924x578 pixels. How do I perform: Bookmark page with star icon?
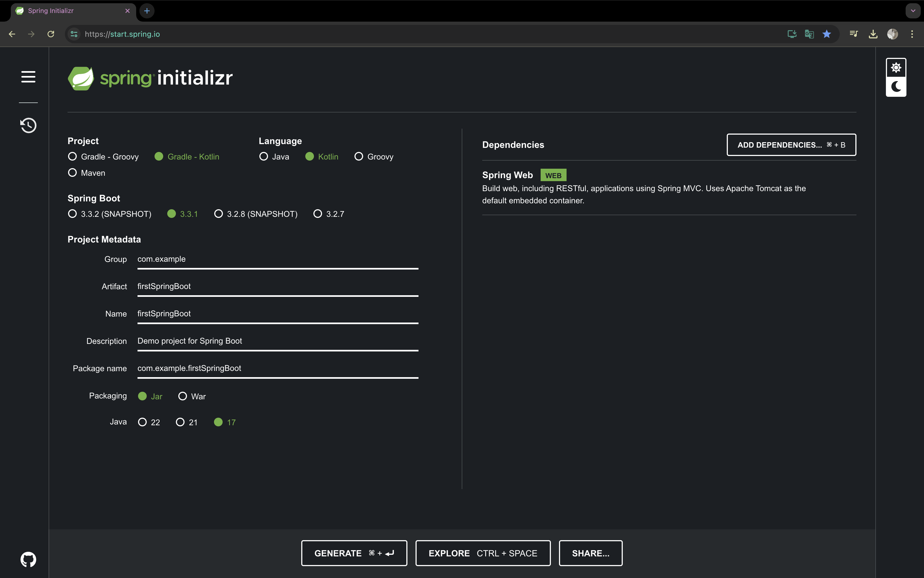click(x=826, y=34)
